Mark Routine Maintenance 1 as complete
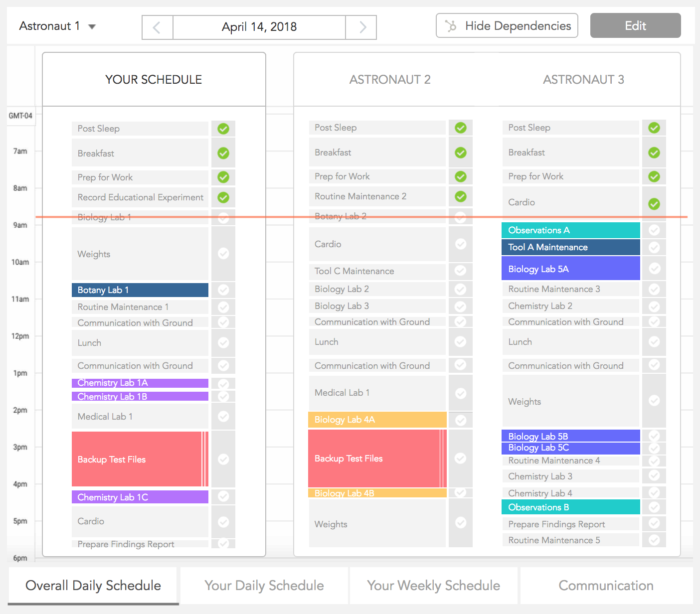This screenshot has height=614, width=700. pyautogui.click(x=223, y=307)
